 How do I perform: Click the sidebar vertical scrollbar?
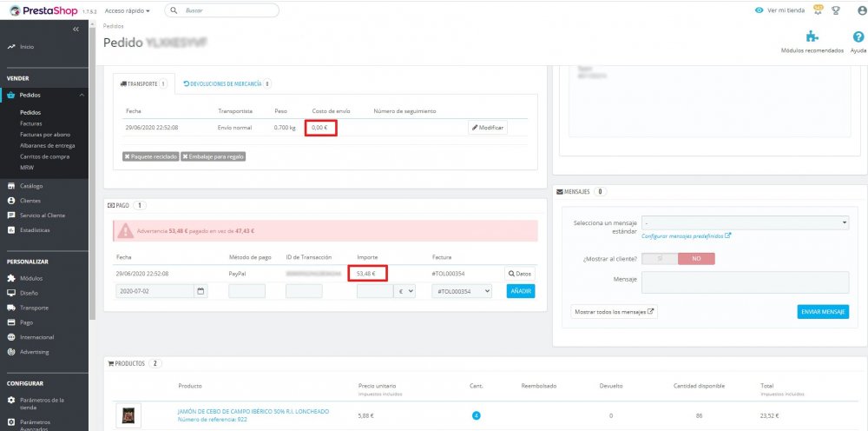pyautogui.click(x=93, y=172)
